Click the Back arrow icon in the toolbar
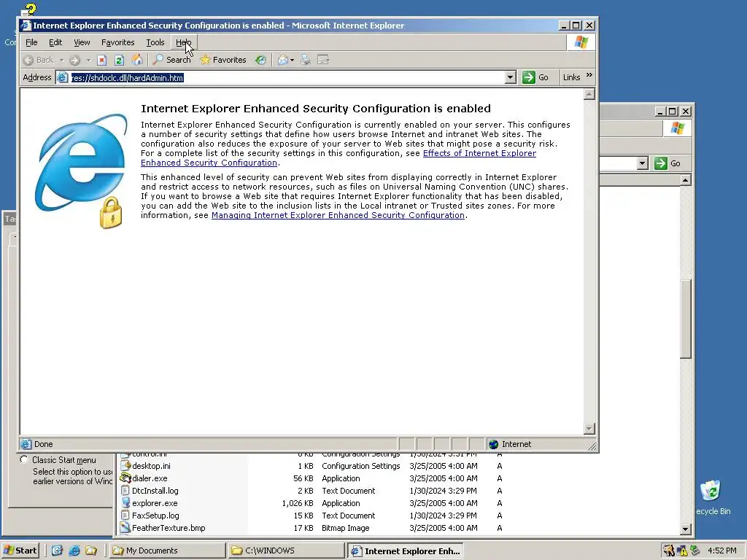This screenshot has height=560, width=747. (x=28, y=60)
